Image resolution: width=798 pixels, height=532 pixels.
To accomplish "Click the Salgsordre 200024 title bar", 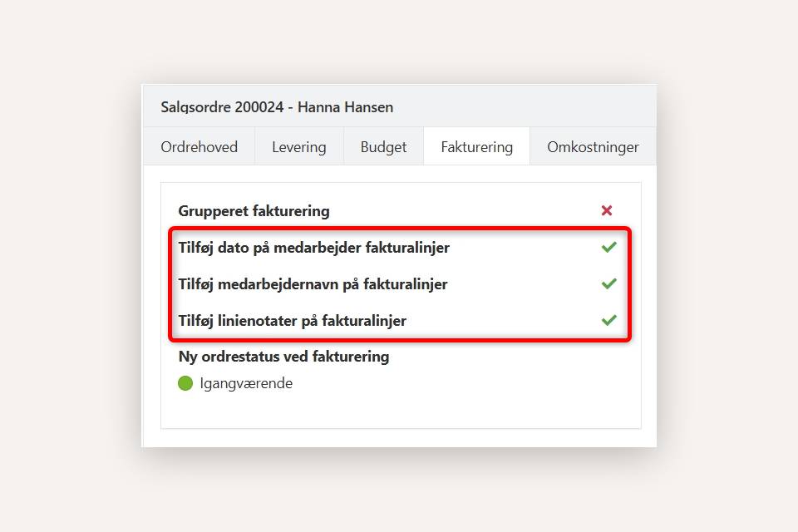I will coord(277,106).
